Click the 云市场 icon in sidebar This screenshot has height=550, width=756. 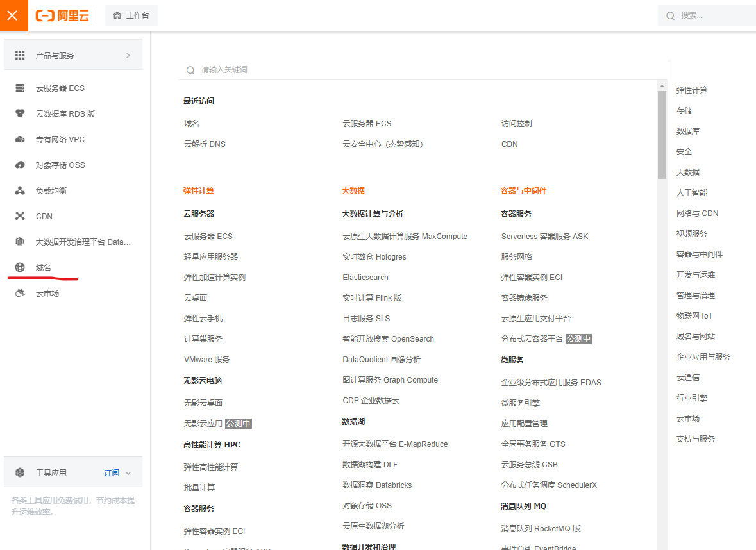pos(20,293)
